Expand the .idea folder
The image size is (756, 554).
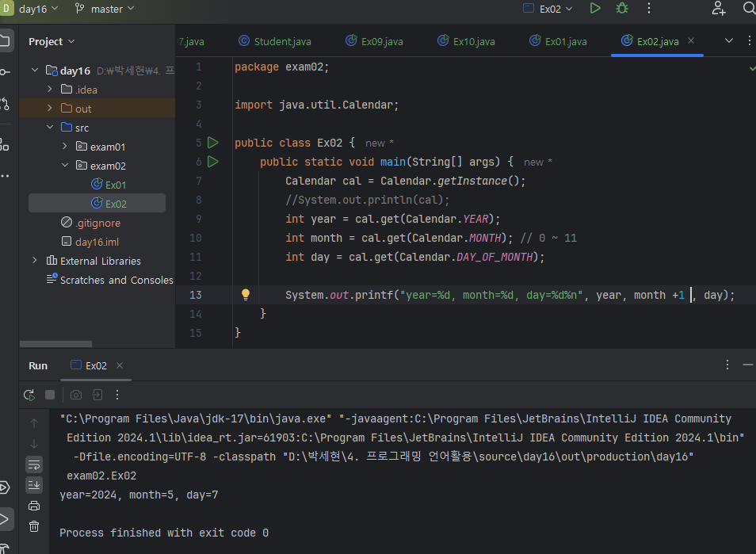[x=50, y=90]
